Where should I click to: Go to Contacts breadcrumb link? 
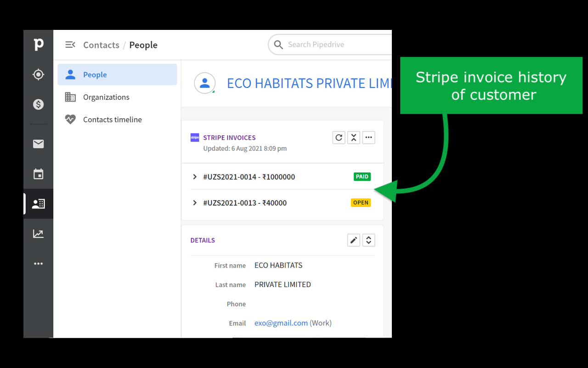pos(101,45)
